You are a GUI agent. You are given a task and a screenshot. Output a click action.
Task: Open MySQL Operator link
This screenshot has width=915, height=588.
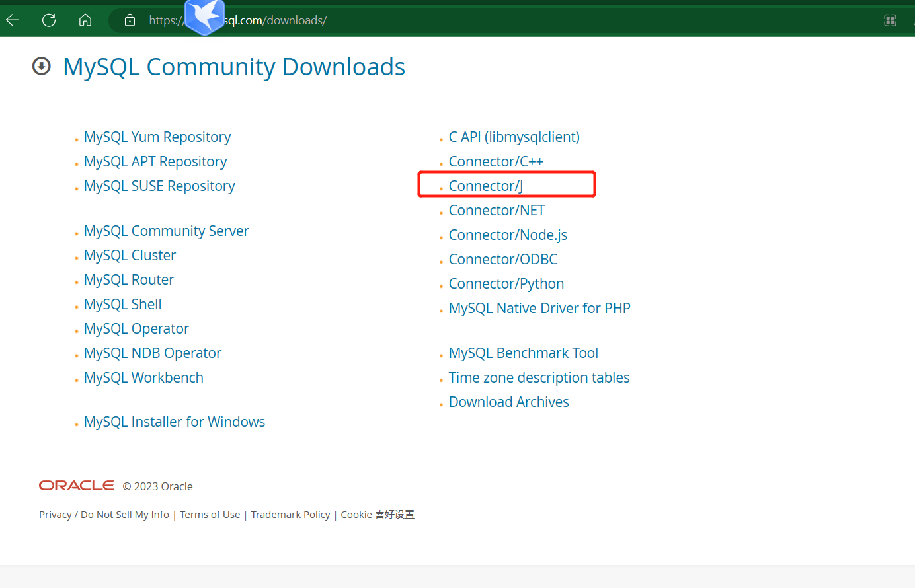click(137, 329)
